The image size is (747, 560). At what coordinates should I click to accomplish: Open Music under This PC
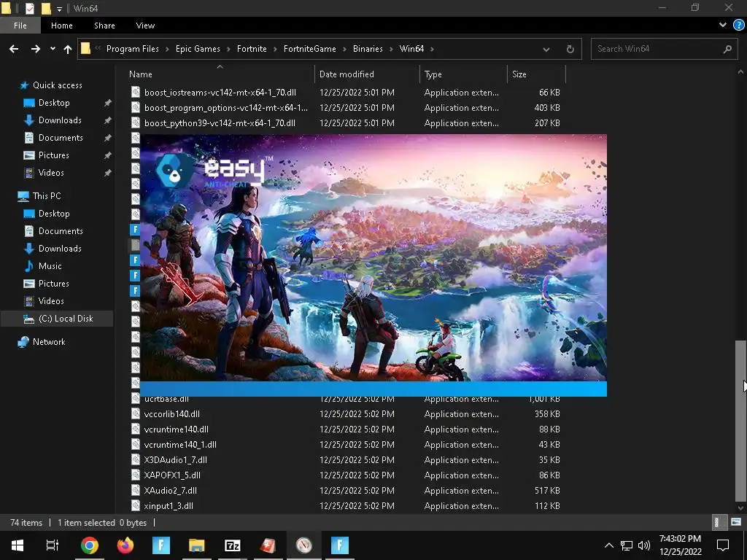pos(50,266)
